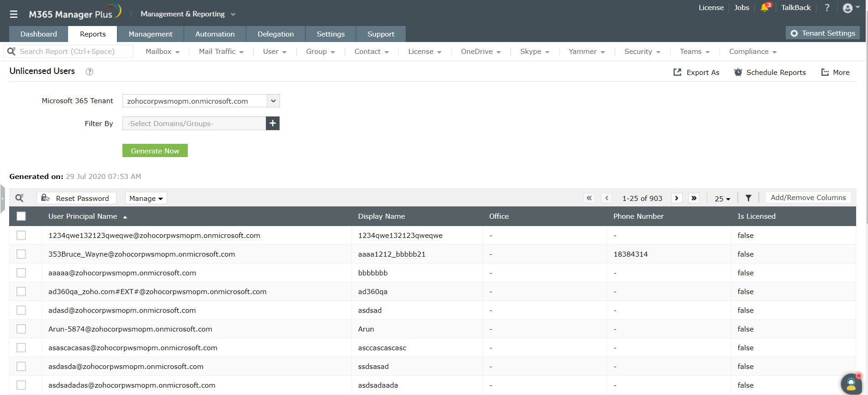
Task: Jump to the last page of results
Action: click(x=694, y=198)
